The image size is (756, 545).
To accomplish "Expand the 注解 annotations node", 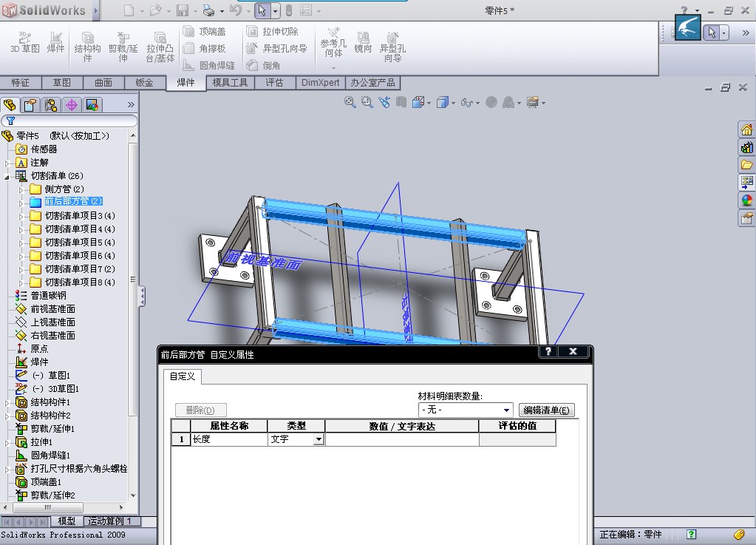I will click(x=7, y=163).
